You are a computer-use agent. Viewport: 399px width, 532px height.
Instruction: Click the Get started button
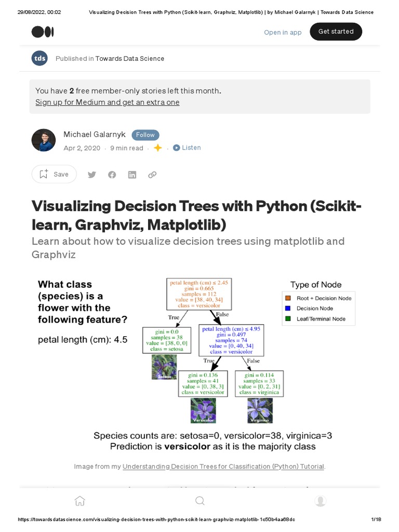point(336,32)
